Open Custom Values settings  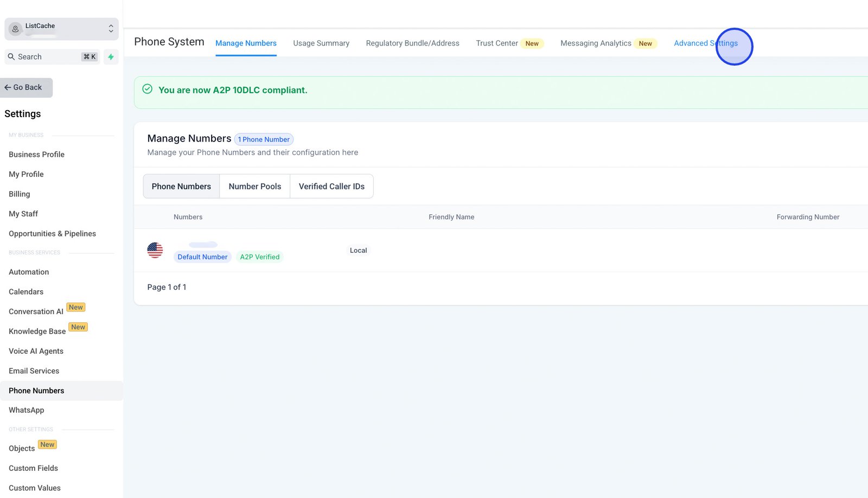pos(35,488)
